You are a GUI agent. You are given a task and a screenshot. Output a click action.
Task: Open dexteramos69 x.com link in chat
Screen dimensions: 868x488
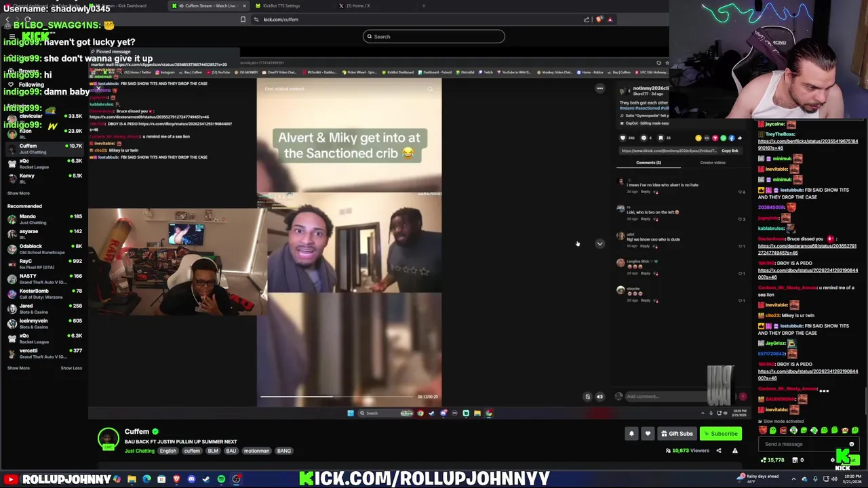pyautogui.click(x=807, y=249)
